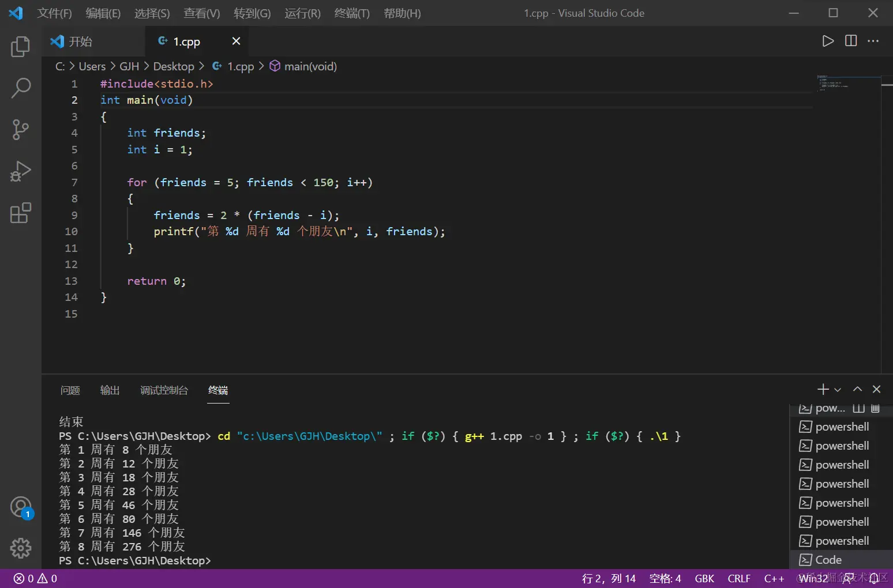This screenshot has width=893, height=588.
Task: Select the Code terminal in list
Action: click(828, 560)
